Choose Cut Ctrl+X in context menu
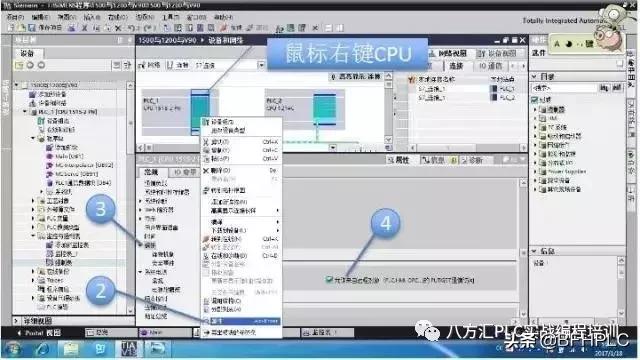The image size is (640, 360). pyautogui.click(x=241, y=142)
